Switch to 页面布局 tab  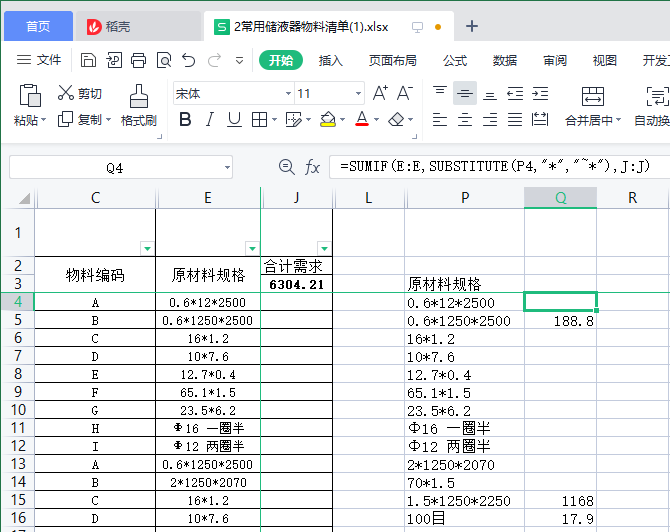pos(392,61)
